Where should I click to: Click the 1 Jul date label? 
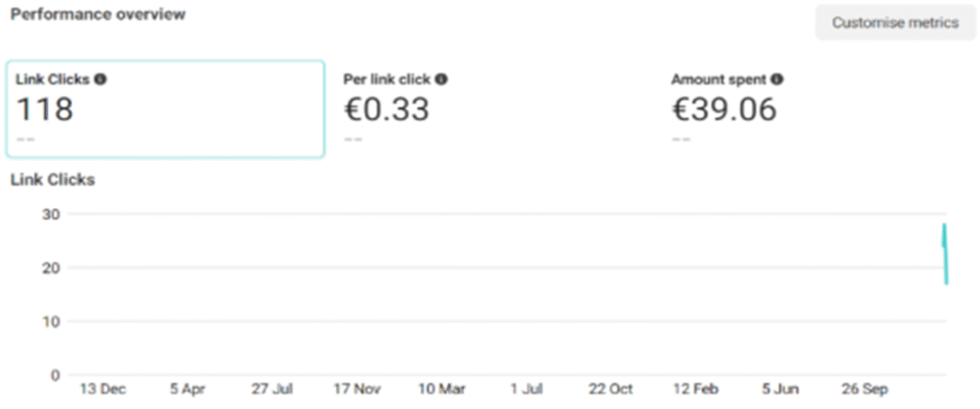pyautogui.click(x=526, y=389)
